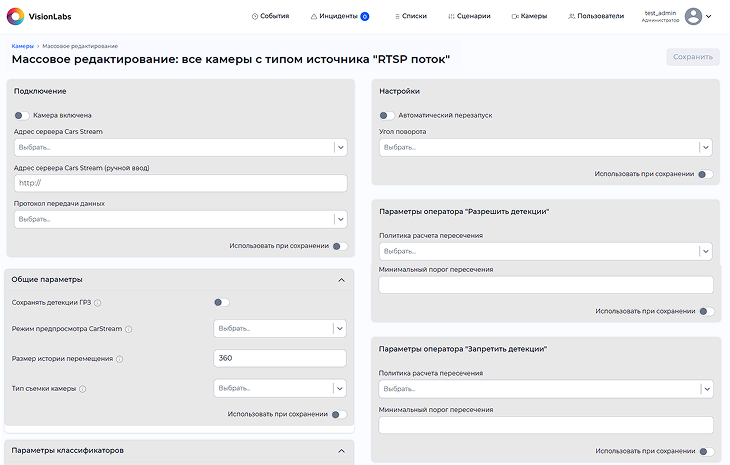Click the Массовое редактирование breadcrumb text
Image resolution: width=730 pixels, height=465 pixels.
(80, 46)
